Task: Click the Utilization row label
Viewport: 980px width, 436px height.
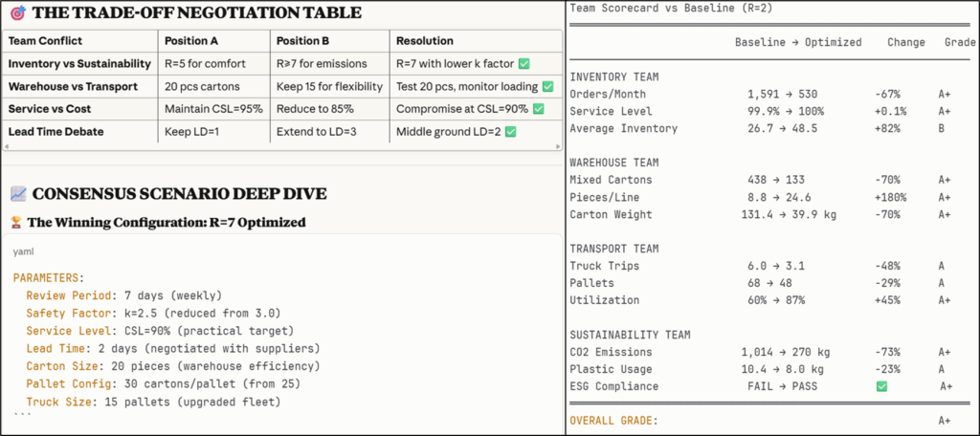Action: (605, 300)
